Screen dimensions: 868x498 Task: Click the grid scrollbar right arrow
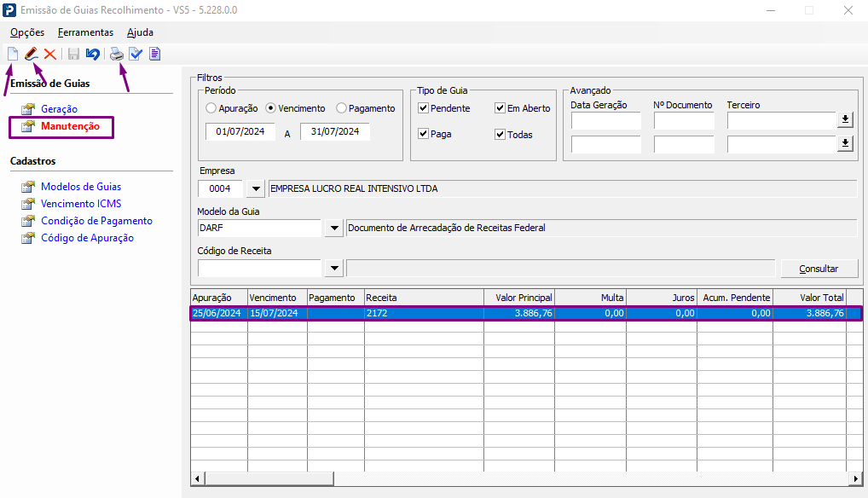click(856, 478)
